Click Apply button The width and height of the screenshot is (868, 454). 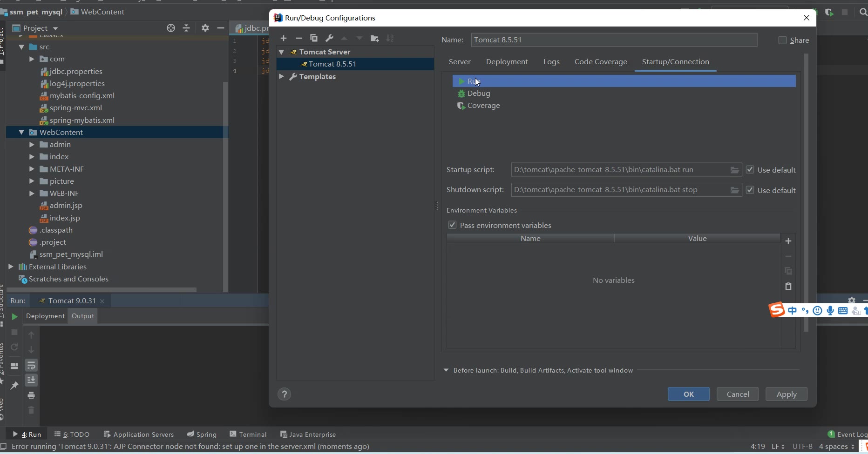click(x=787, y=394)
